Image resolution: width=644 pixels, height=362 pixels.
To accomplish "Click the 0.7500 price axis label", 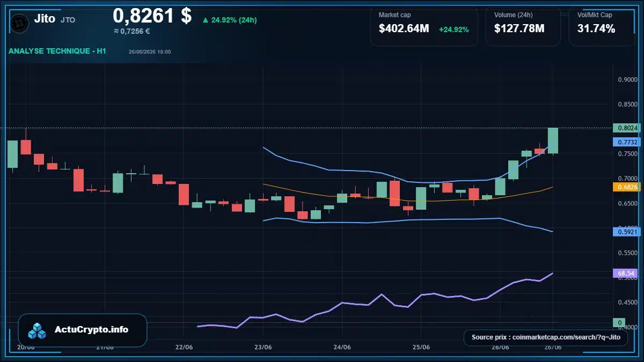I will point(628,154).
